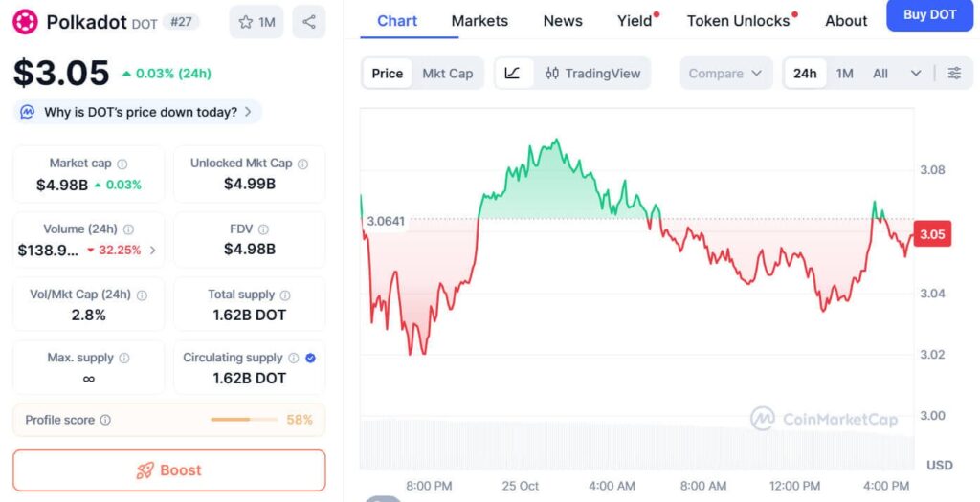This screenshot has height=502, width=980.
Task: Click the Profile score info icon
Action: point(105,420)
